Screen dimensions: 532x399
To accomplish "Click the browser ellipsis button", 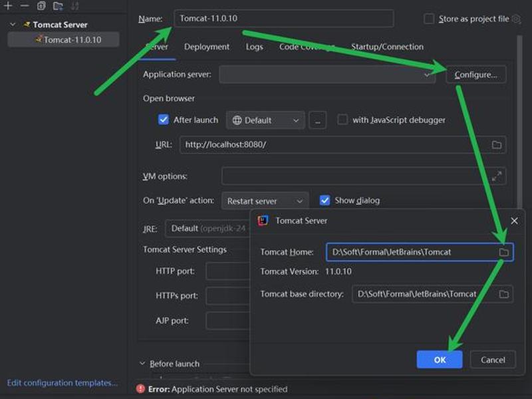I will point(318,120).
